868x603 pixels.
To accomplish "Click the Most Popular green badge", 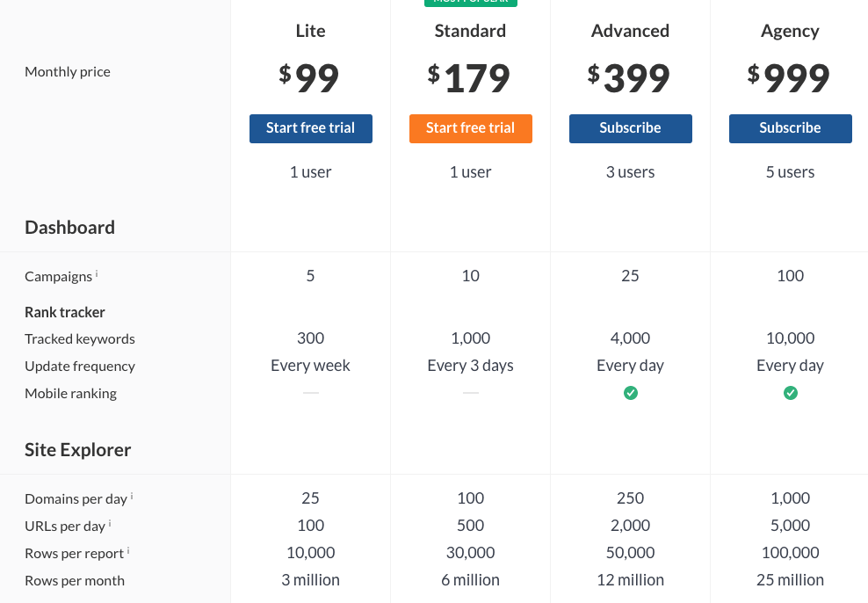I will pyautogui.click(x=471, y=3).
